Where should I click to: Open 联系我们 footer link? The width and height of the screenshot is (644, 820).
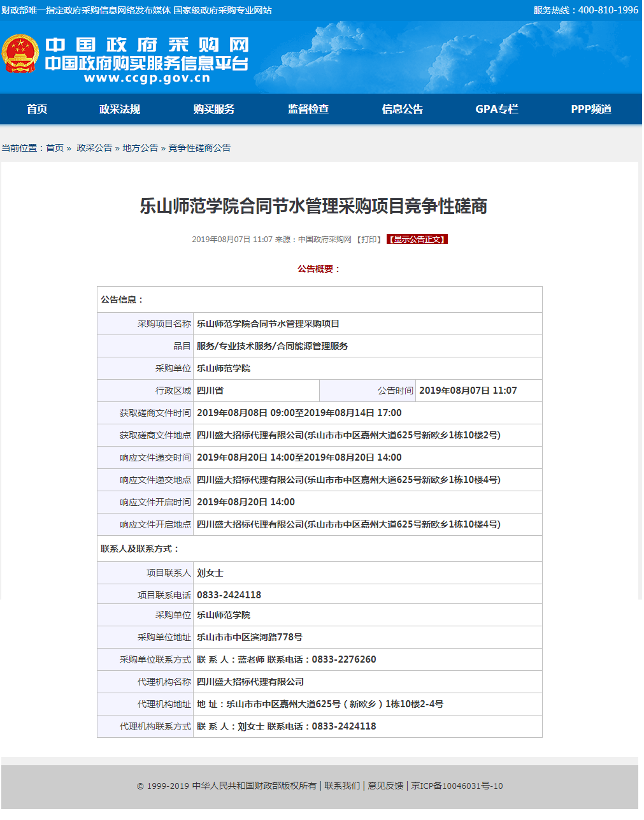click(342, 786)
